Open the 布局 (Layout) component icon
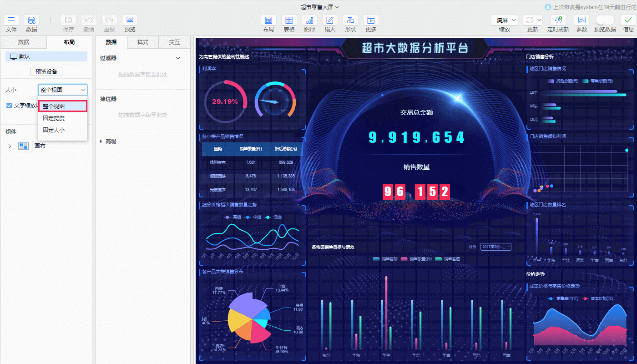 [x=268, y=20]
